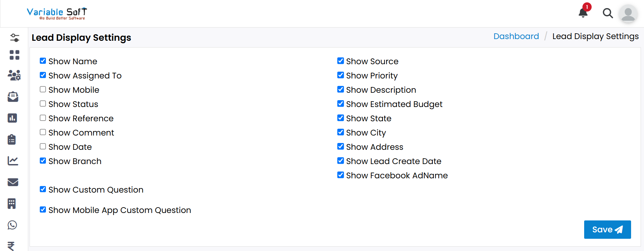Uncheck Show Mobile App Custom Question

click(x=43, y=210)
